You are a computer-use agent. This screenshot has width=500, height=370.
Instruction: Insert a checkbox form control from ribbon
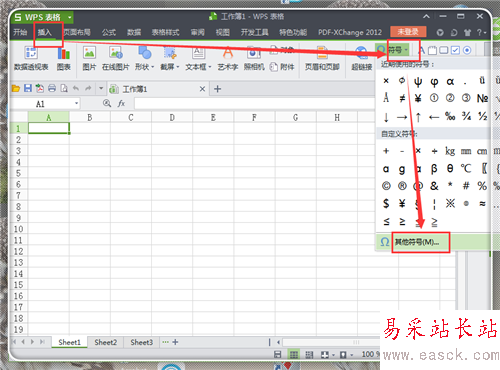(455, 50)
